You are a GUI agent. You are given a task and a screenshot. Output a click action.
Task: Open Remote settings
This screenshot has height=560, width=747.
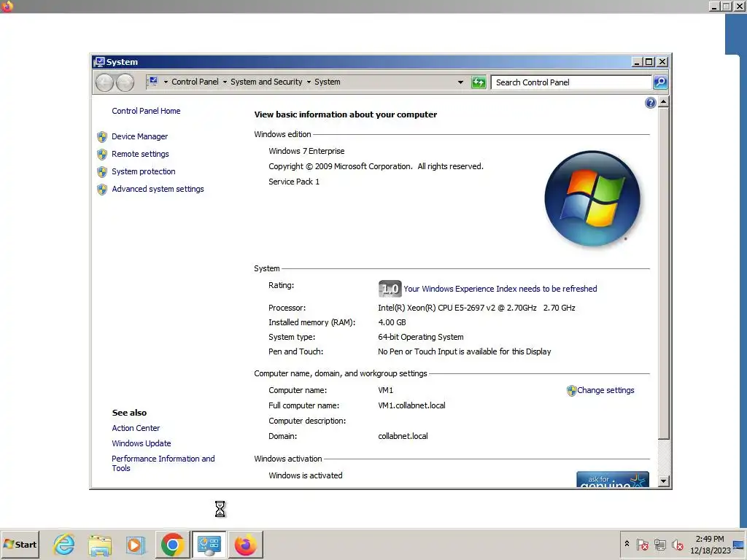point(140,155)
